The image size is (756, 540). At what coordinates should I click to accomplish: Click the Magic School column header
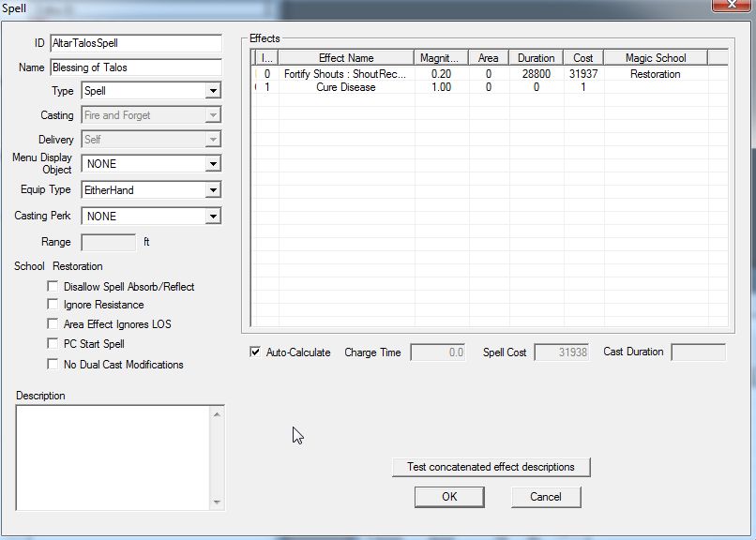(x=656, y=58)
